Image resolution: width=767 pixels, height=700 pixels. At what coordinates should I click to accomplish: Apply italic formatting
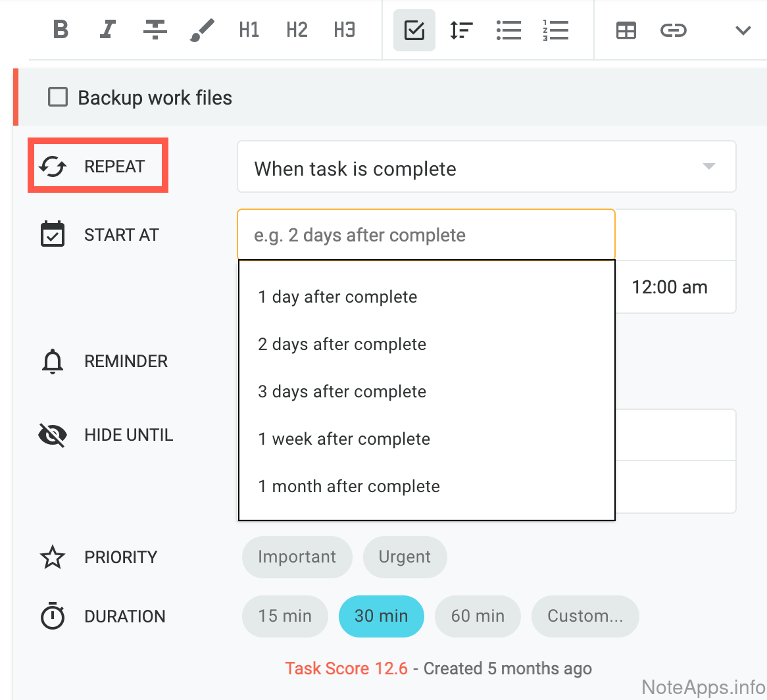pyautogui.click(x=108, y=30)
